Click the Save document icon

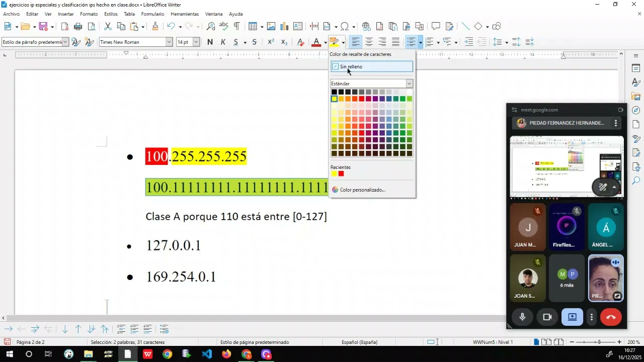[x=43, y=27]
